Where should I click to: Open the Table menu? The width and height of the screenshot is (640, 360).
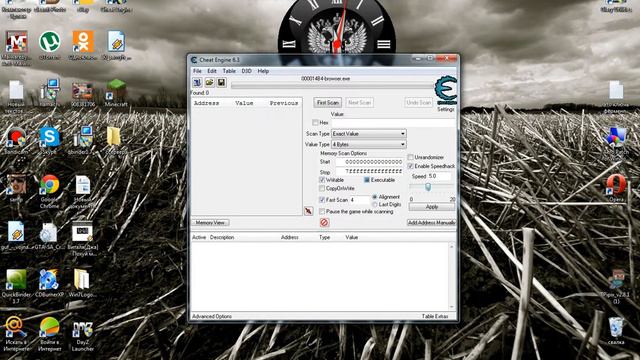pos(229,71)
